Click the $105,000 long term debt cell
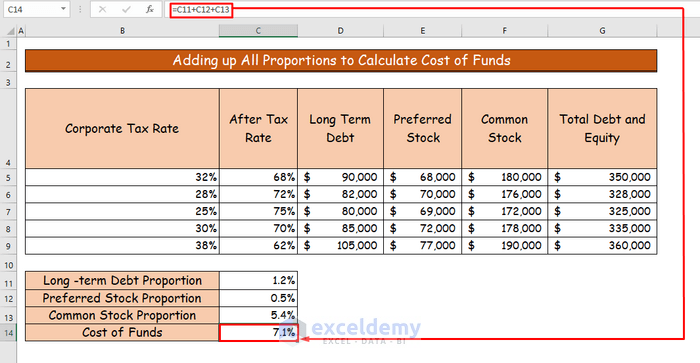Image resolution: width=700 pixels, height=363 pixels. (x=340, y=246)
